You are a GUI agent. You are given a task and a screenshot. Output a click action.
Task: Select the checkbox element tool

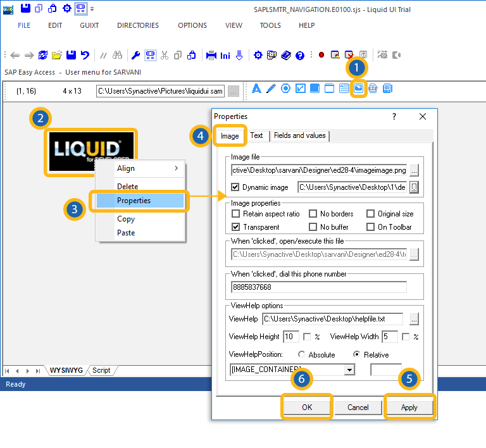[301, 89]
